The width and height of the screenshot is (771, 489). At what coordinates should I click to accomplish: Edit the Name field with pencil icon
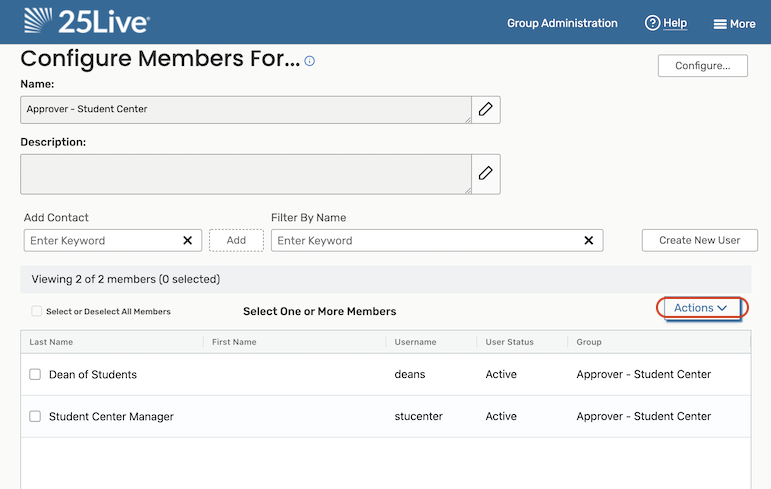[486, 109]
